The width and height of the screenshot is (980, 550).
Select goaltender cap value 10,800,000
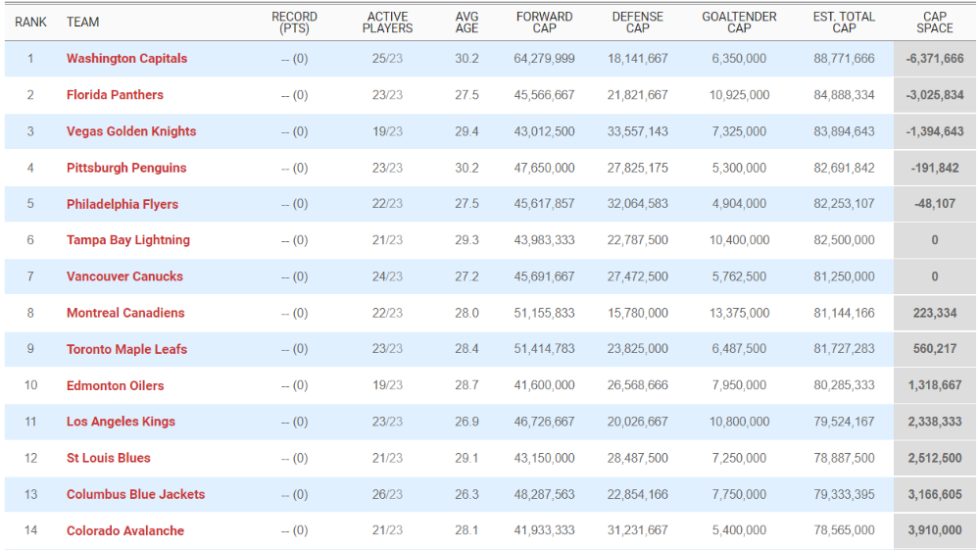tap(739, 422)
